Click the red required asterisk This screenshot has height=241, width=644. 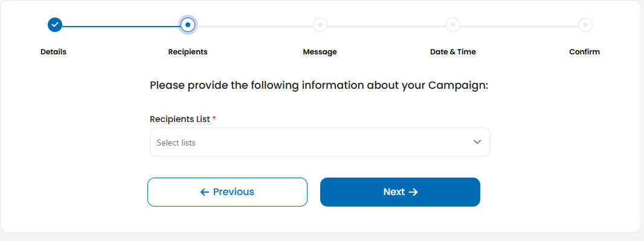point(214,118)
